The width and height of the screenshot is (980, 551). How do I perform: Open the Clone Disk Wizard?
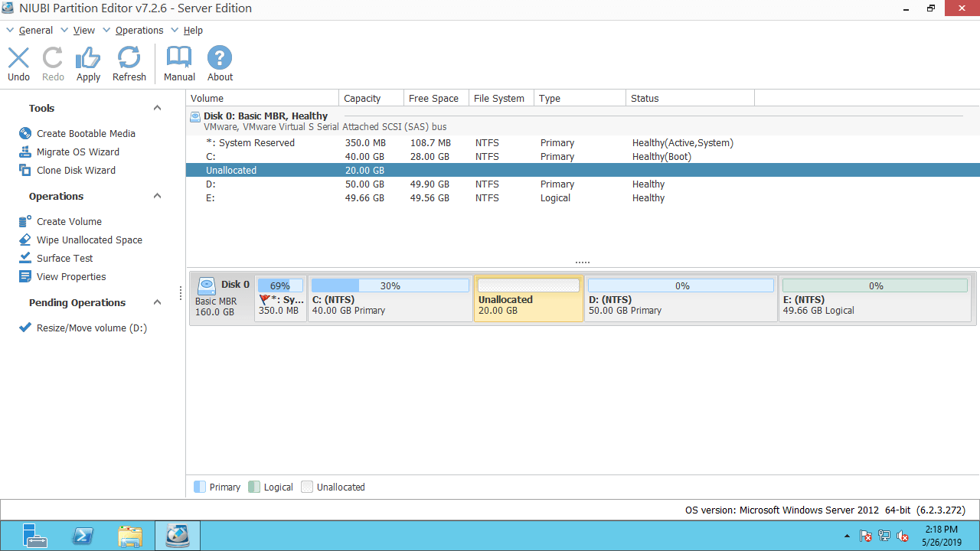[x=76, y=170]
